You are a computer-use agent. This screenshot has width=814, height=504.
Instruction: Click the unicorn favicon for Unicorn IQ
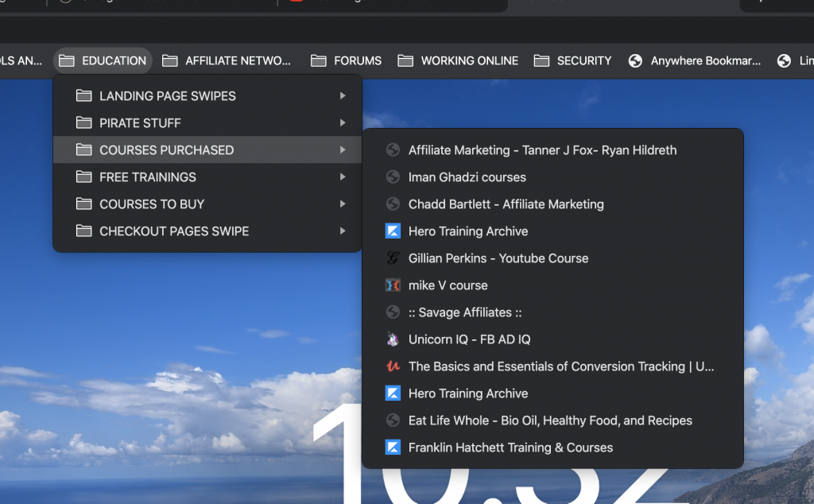393,339
